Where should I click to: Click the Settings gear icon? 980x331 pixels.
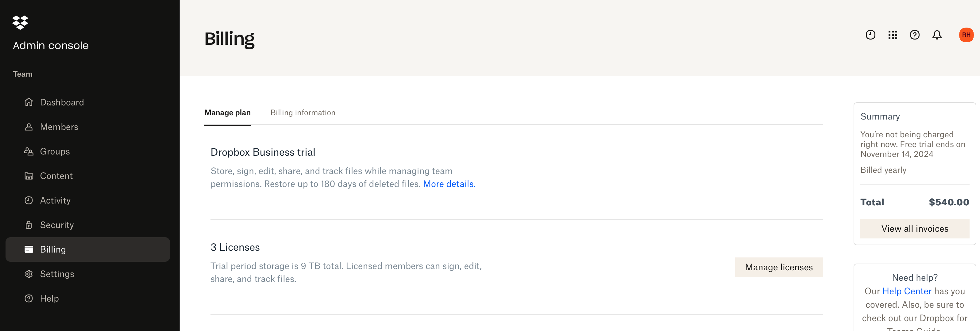(29, 274)
